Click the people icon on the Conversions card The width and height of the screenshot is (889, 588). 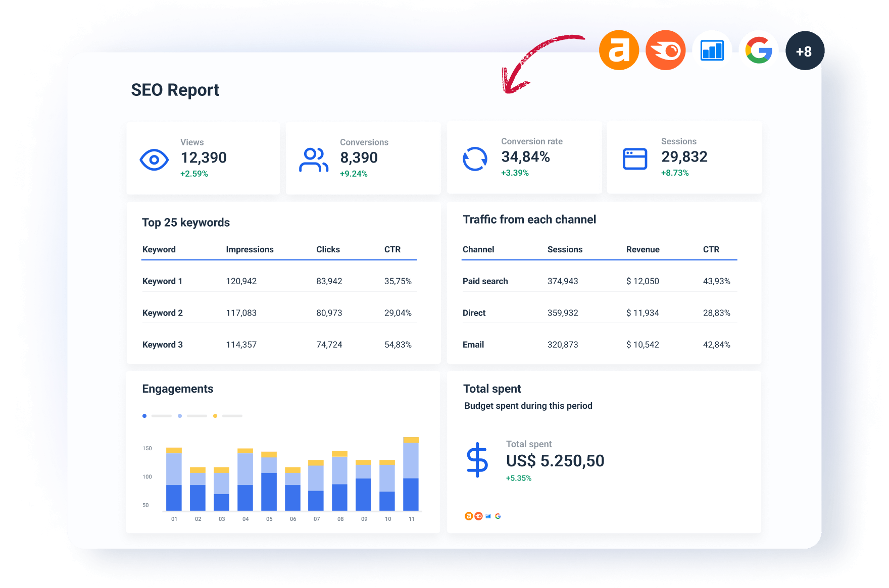coord(313,159)
